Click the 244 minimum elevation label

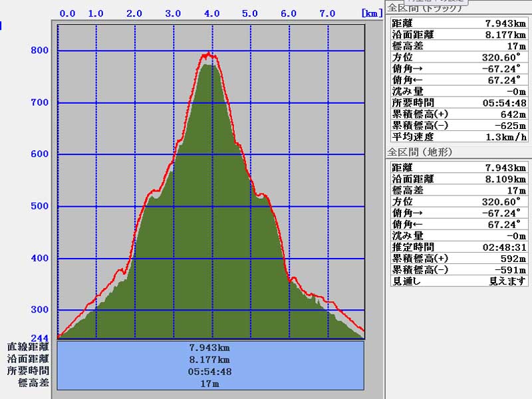click(39, 338)
